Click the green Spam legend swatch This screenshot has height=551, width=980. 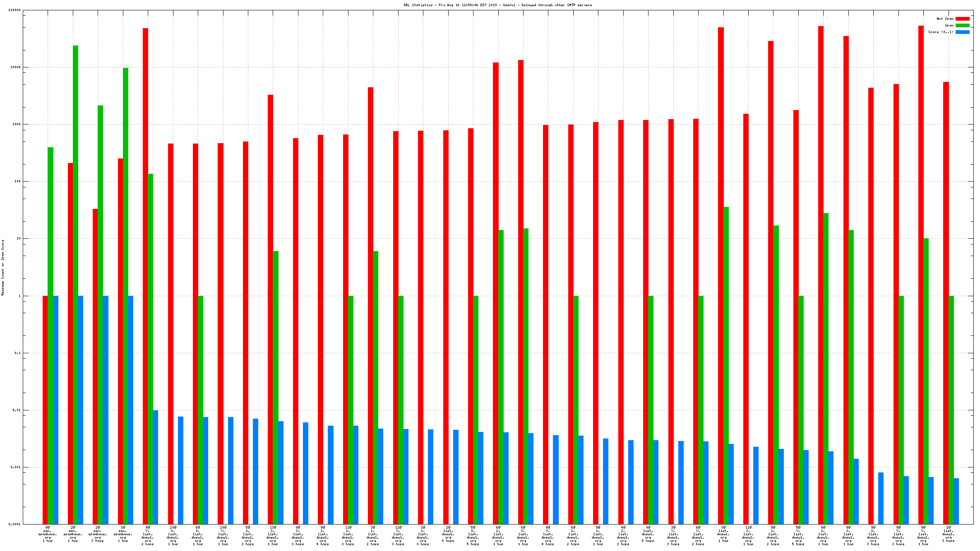click(x=962, y=25)
